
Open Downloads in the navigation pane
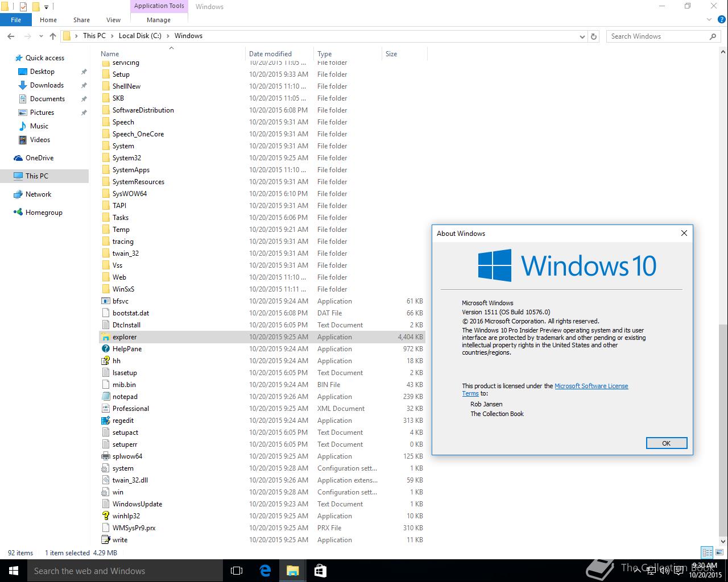47,85
